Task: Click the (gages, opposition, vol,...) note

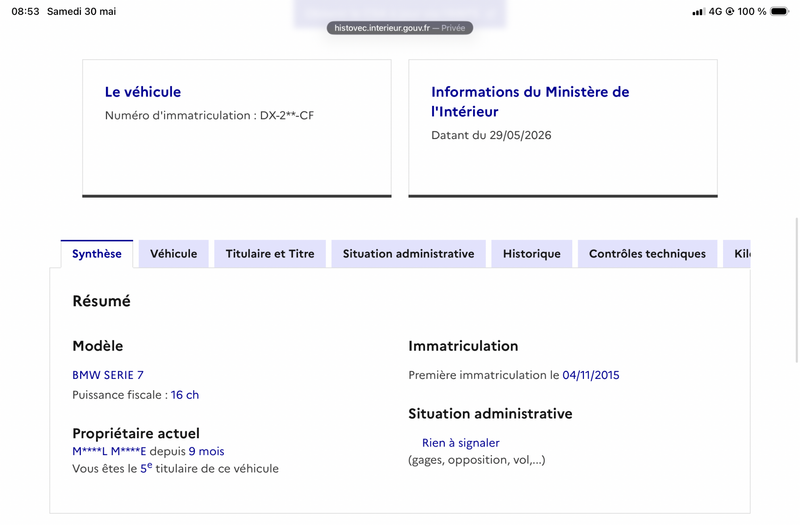Action: 477,460
